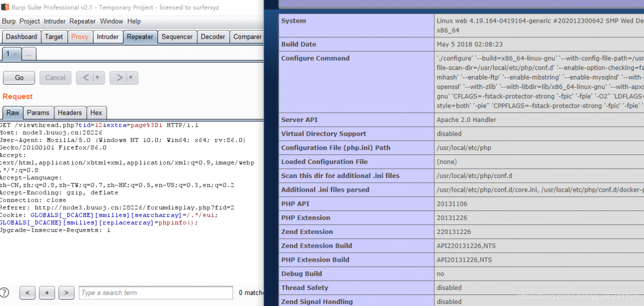The height and width of the screenshot is (306, 644).
Task: Click the next search match '>' button
Action: point(66,292)
